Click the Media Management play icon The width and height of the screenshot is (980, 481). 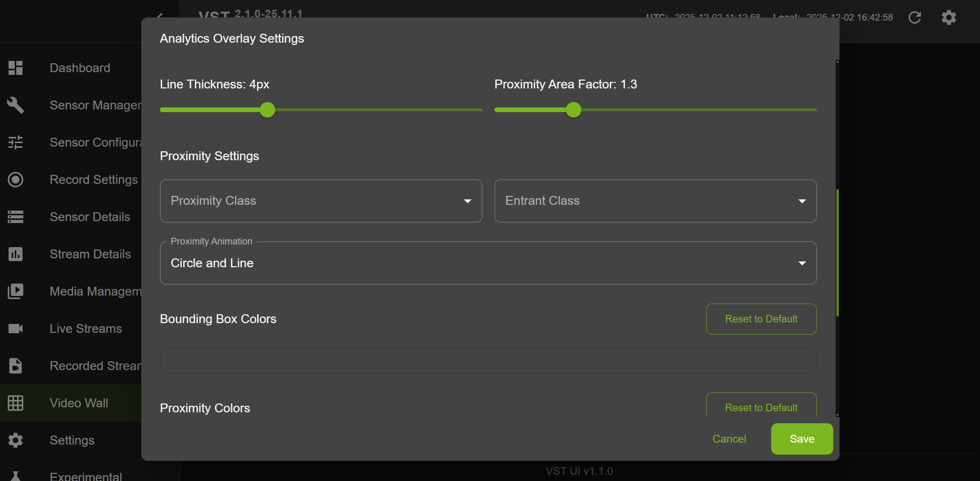(x=16, y=291)
